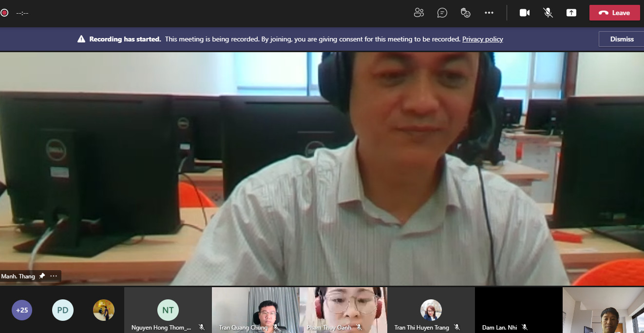Click the meeting timer display
This screenshot has height=333, width=644.
(22, 13)
